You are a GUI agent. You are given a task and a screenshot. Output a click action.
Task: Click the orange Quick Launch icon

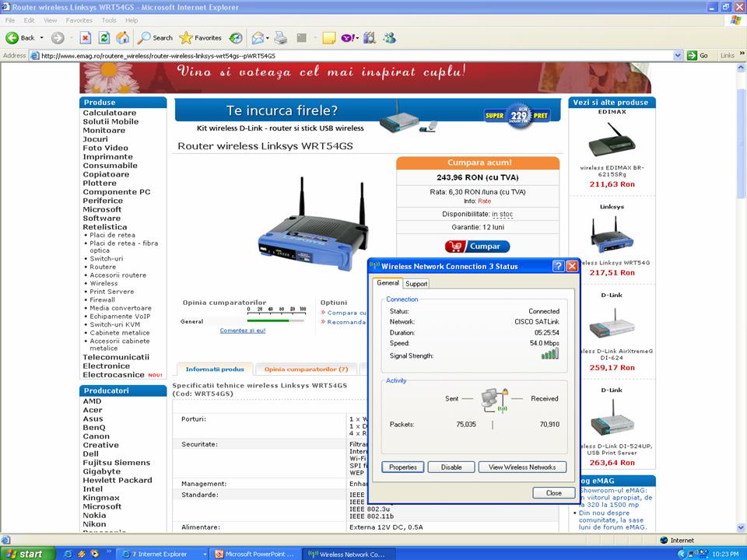pyautogui.click(x=82, y=554)
